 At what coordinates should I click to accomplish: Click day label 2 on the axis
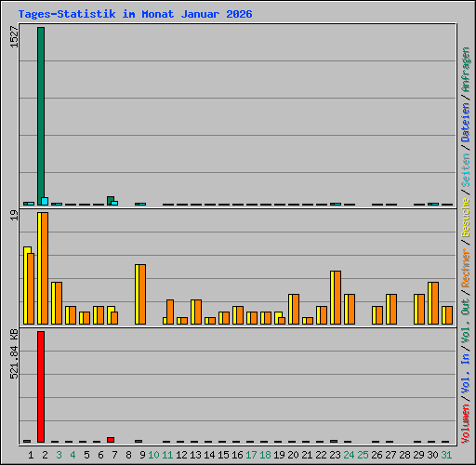[45, 455]
